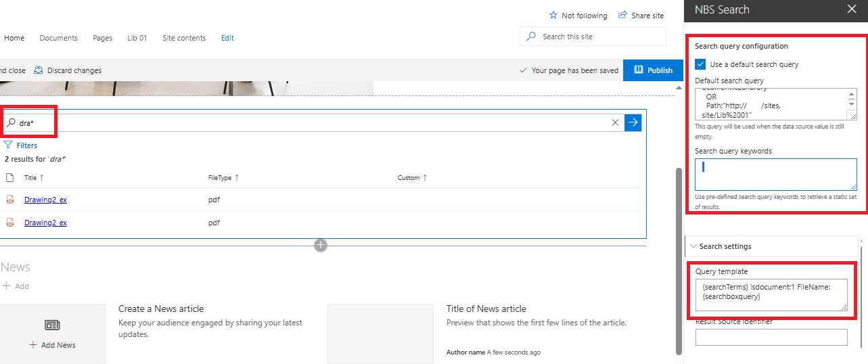Screen dimensions: 868x364
Task: Click Discard changes
Action: tap(68, 70)
